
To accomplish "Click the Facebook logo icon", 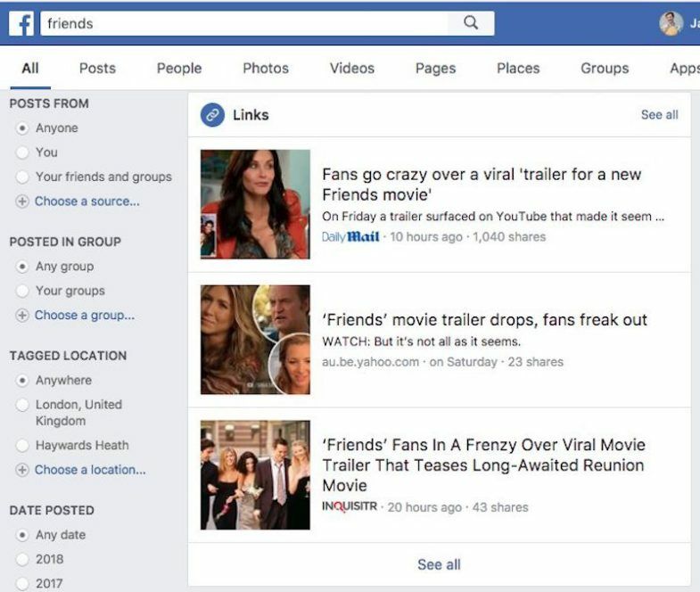I will (21, 23).
